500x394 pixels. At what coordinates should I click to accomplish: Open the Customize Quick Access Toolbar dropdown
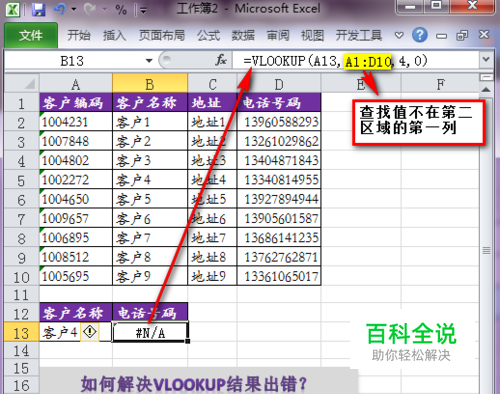tap(143, 11)
